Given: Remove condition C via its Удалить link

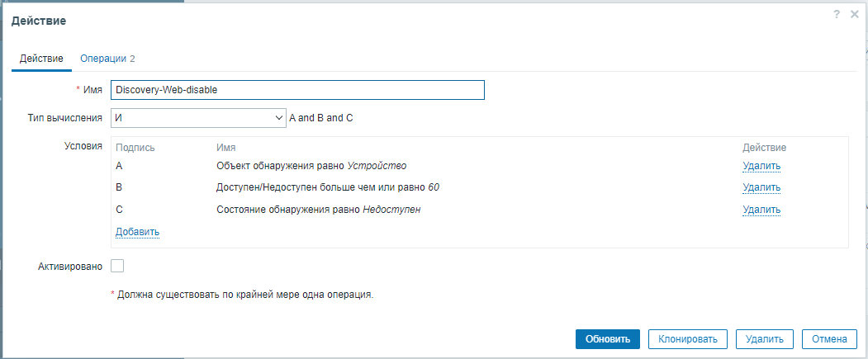Looking at the screenshot, I should pyautogui.click(x=761, y=210).
